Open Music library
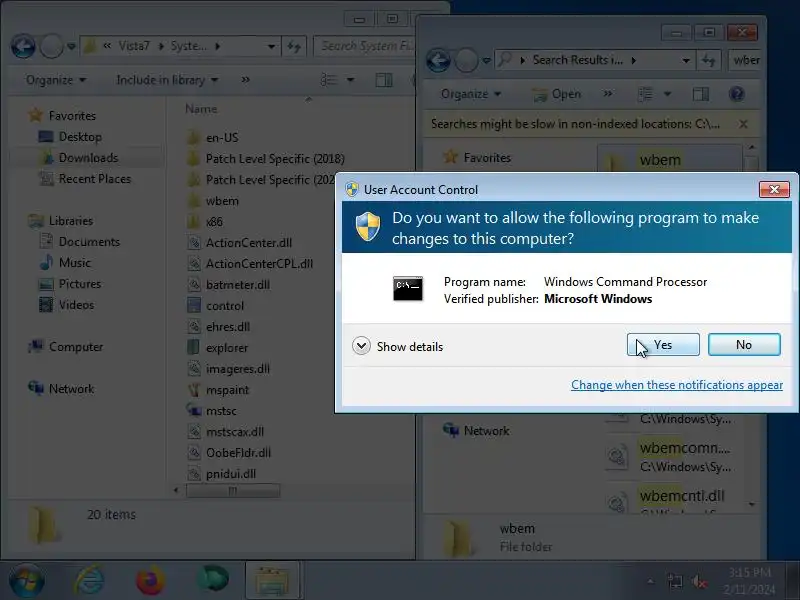 tap(65, 262)
